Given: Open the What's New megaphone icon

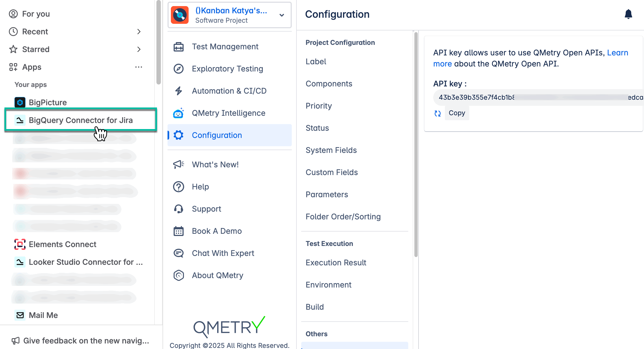Looking at the screenshot, I should tap(179, 164).
